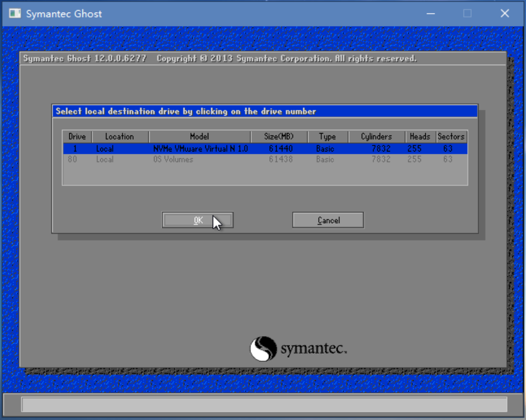Click the Heads column header
This screenshot has width=526, height=420.
420,136
